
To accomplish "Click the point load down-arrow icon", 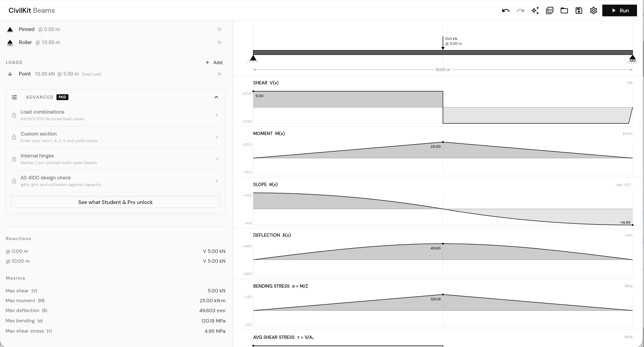I will 10,74.
